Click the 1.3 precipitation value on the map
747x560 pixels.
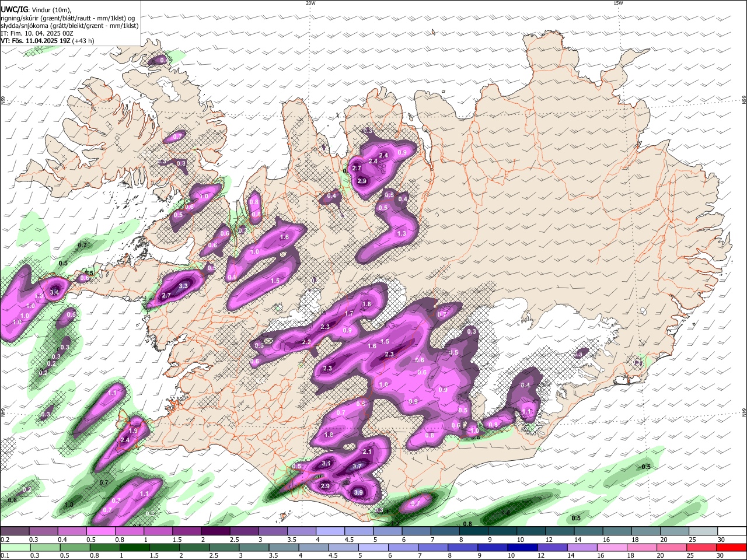click(x=402, y=233)
